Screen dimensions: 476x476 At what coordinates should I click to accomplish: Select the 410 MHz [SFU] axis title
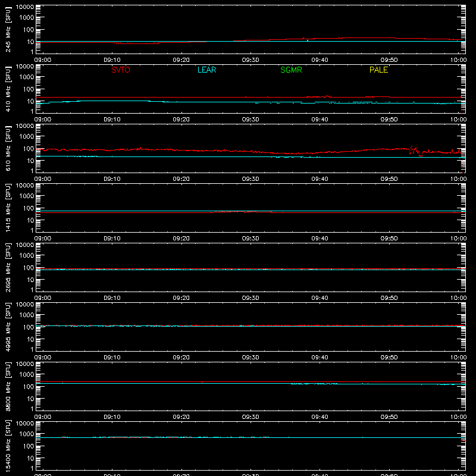(x=8, y=89)
